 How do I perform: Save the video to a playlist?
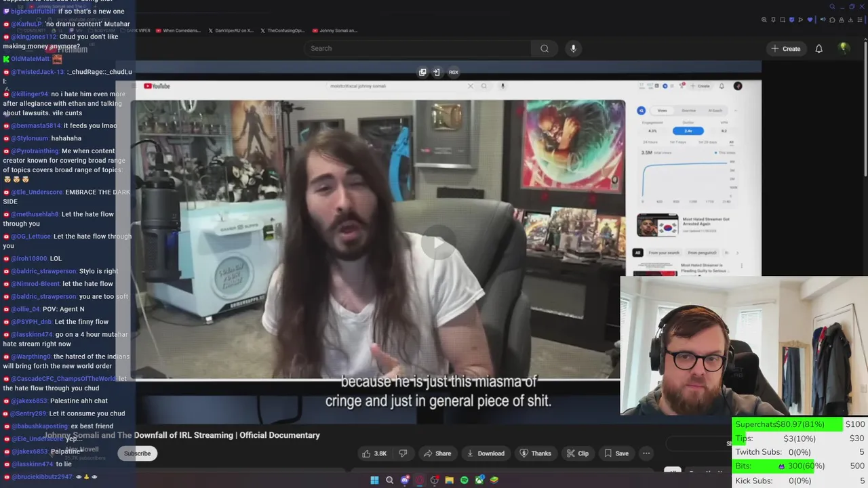coord(616,453)
